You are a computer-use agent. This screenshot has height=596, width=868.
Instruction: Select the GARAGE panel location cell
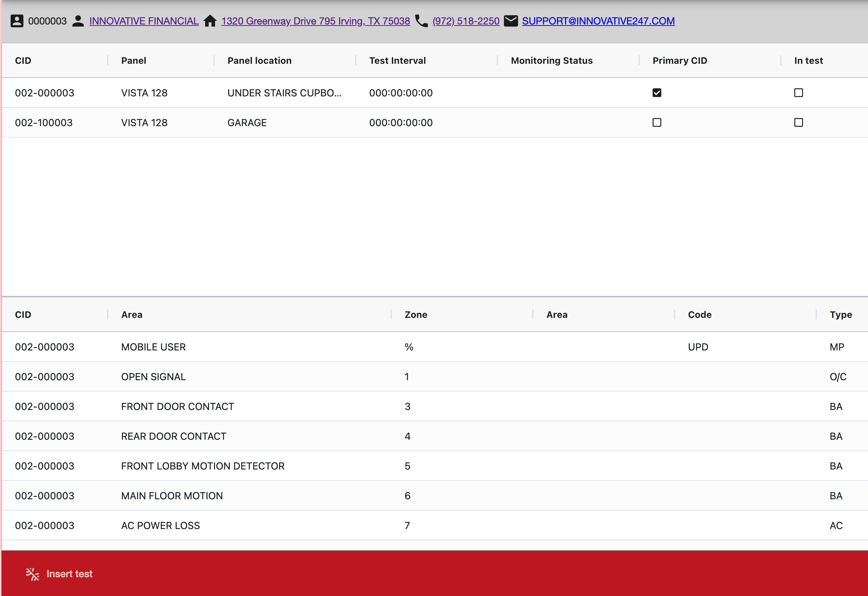[x=247, y=123]
